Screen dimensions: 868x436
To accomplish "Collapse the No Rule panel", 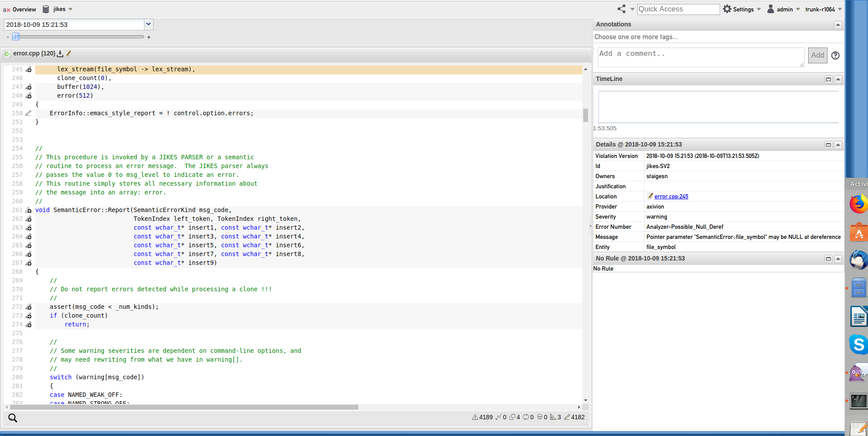I will (838, 259).
